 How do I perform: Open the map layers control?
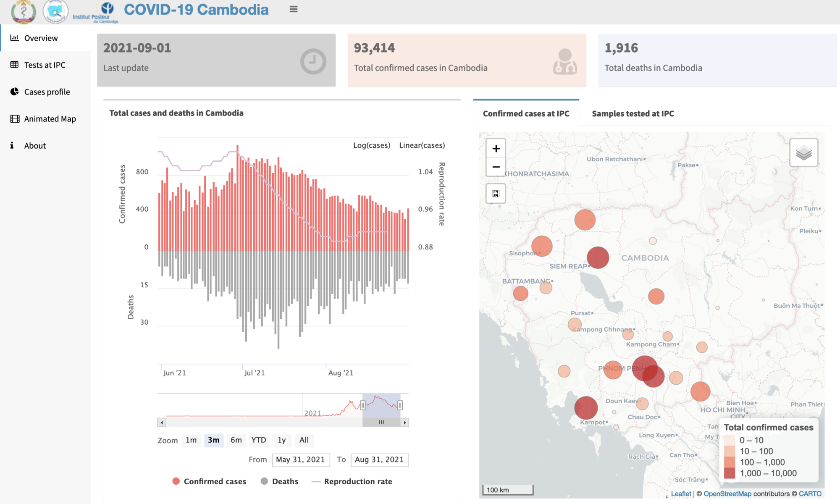[803, 153]
